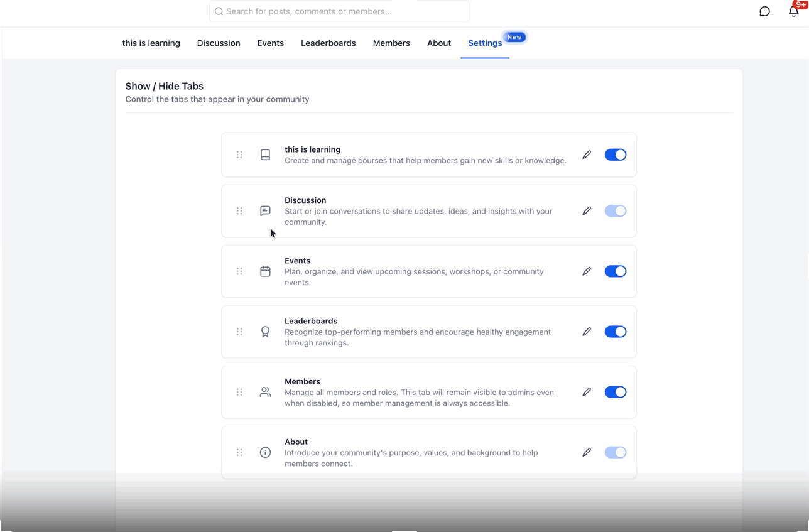Switch to the this is learning tab
Screen dimensions: 809x532
[x=151, y=43]
